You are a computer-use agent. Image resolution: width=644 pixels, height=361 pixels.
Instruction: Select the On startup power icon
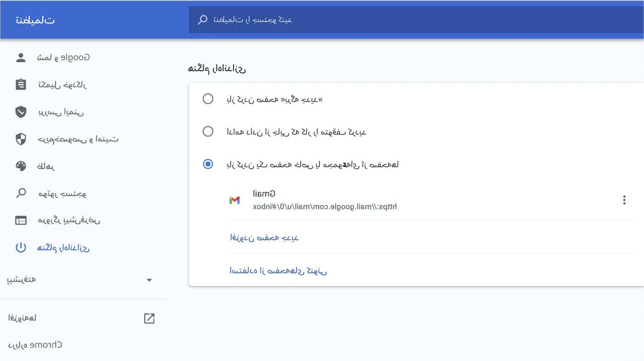(21, 248)
